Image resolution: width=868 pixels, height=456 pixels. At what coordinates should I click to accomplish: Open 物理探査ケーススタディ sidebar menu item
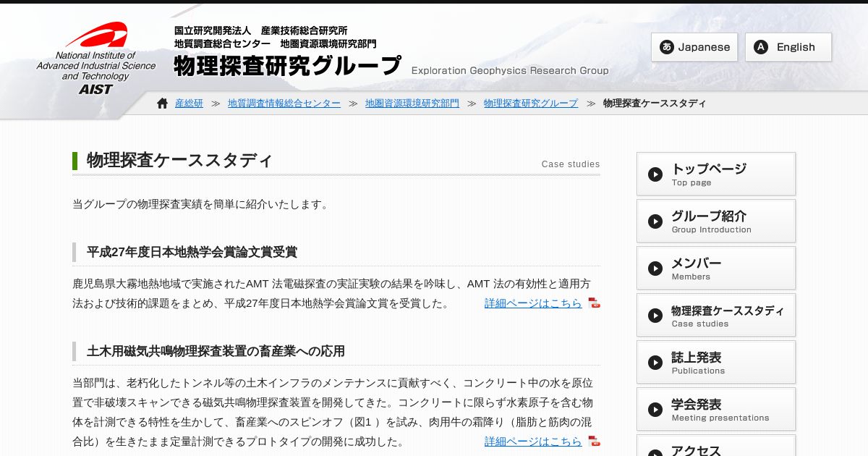click(x=716, y=315)
